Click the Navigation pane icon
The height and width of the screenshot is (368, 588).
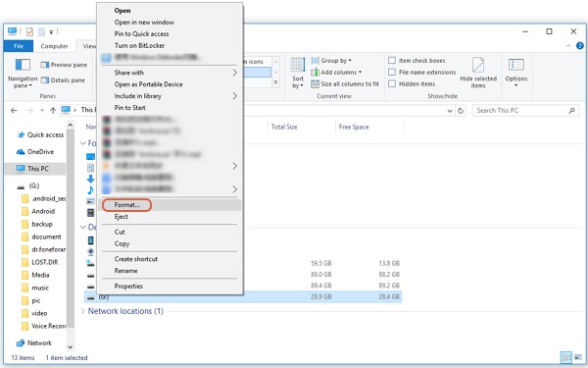click(x=23, y=65)
